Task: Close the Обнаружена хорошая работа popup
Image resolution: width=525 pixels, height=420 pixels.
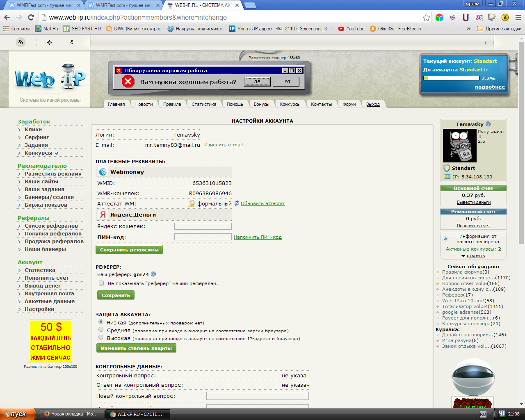Action: [299, 71]
